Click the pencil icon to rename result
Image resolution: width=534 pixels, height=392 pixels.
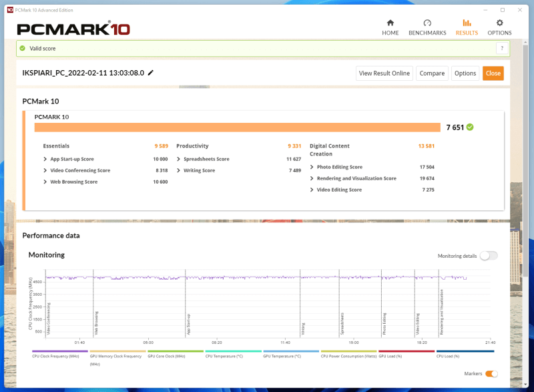point(151,73)
